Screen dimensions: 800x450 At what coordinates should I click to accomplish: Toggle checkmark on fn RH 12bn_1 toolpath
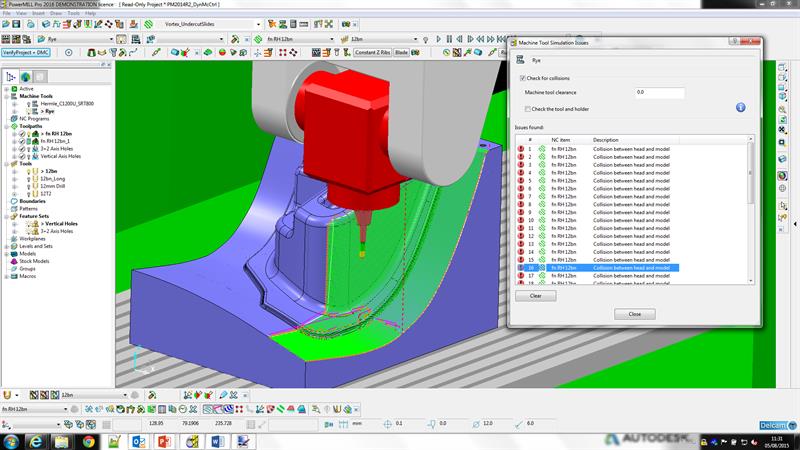(x=22, y=141)
